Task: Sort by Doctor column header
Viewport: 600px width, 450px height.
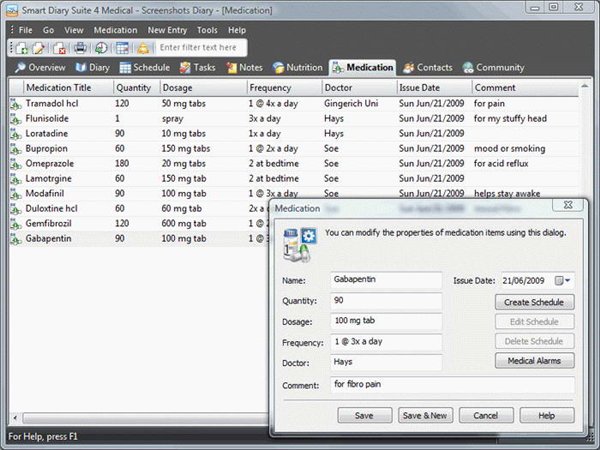Action: pyautogui.click(x=359, y=88)
